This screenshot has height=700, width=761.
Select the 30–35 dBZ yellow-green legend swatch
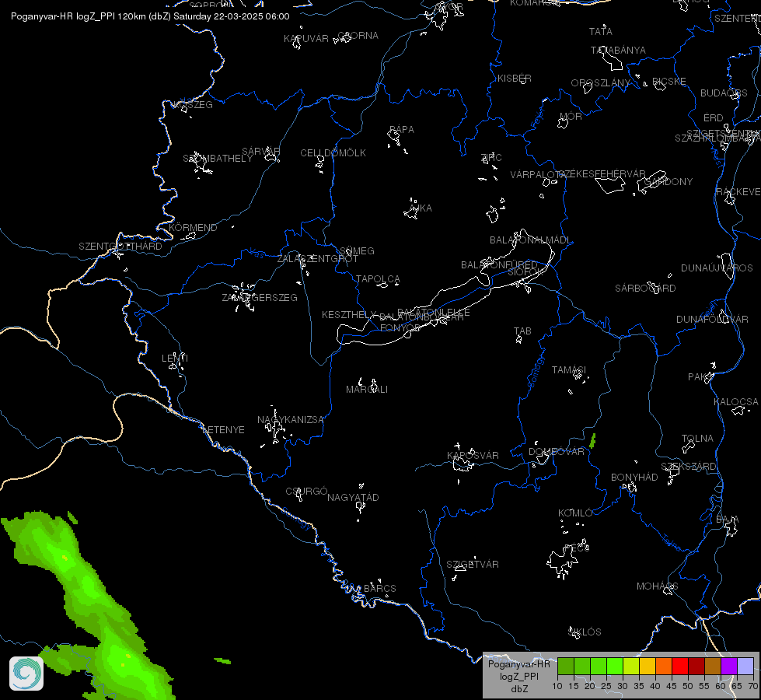click(631, 666)
